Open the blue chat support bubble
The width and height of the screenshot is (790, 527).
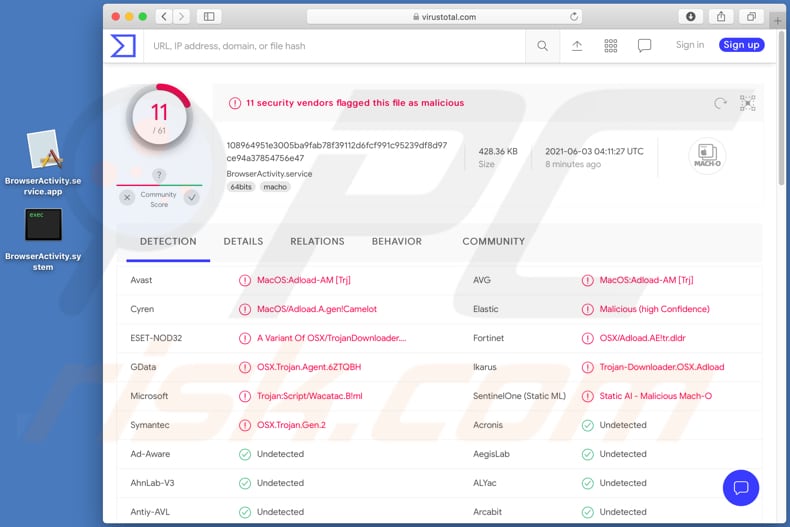tap(741, 487)
